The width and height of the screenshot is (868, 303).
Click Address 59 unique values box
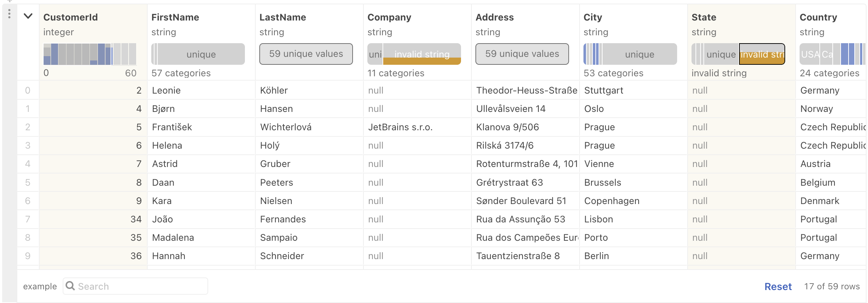click(x=522, y=54)
